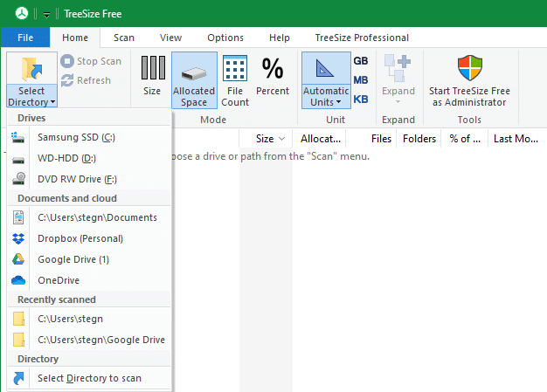Click the Size column sort chevron
The image size is (547, 392).
(282, 139)
